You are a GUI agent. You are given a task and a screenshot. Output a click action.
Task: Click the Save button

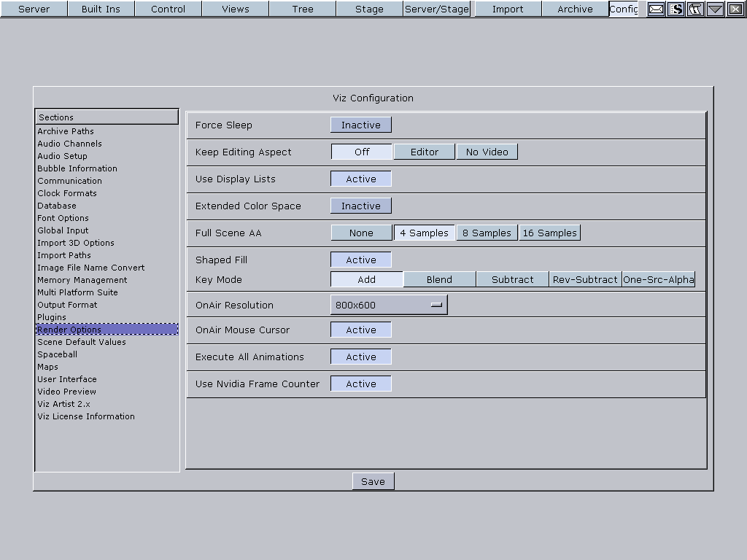(x=373, y=481)
